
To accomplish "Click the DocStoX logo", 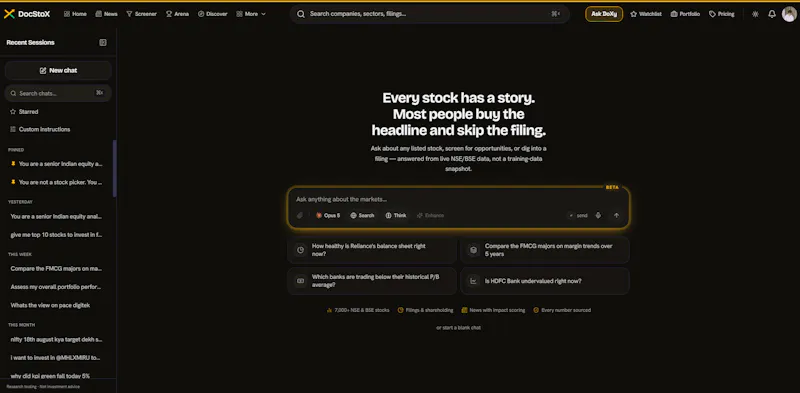I will tap(27, 14).
